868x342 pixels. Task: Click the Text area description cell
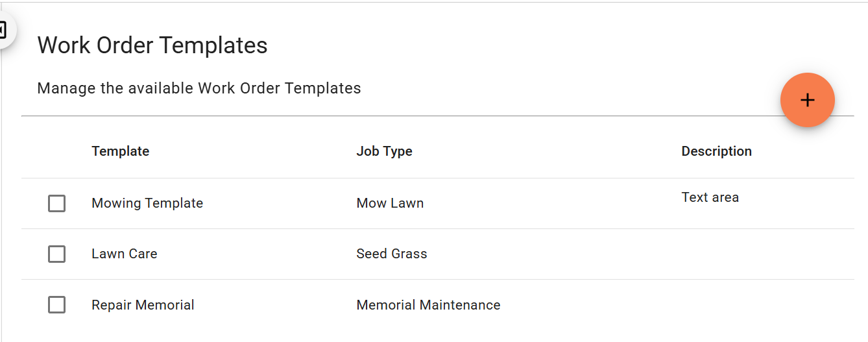(x=710, y=197)
